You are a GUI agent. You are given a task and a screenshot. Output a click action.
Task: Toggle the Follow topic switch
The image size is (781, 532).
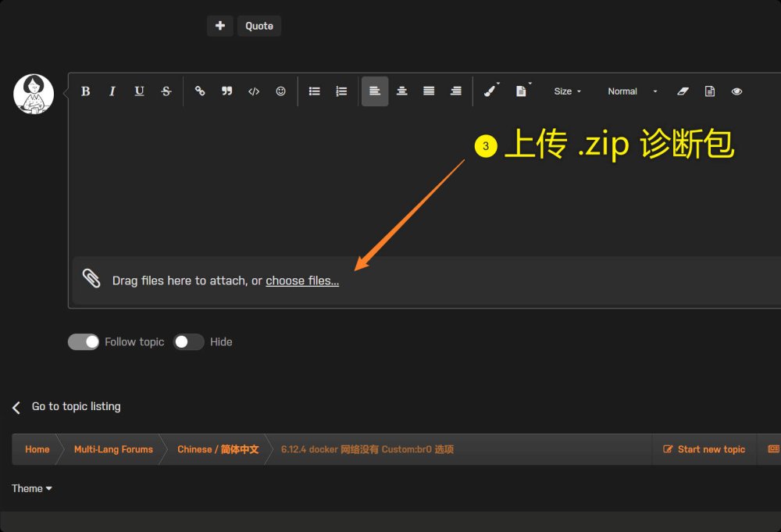[x=84, y=341]
